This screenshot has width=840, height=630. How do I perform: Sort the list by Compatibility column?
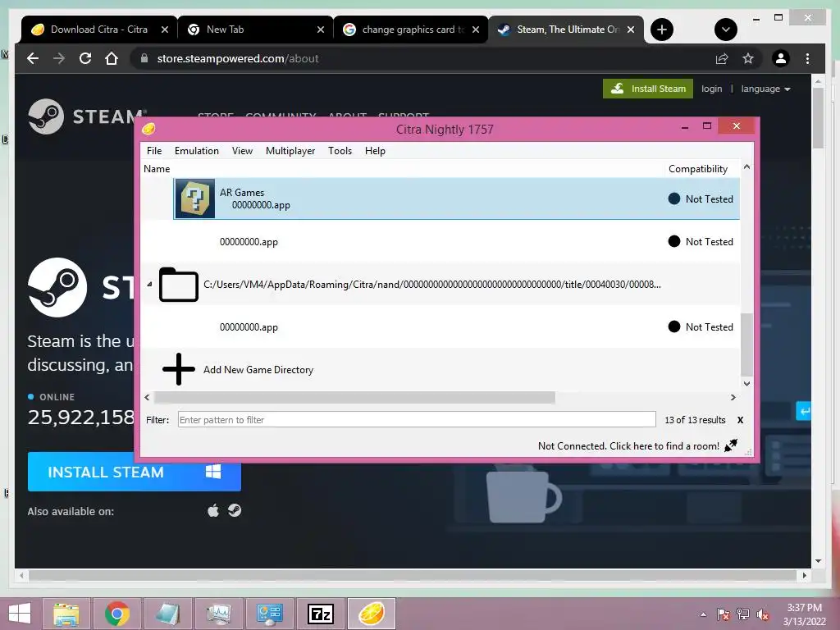click(698, 169)
